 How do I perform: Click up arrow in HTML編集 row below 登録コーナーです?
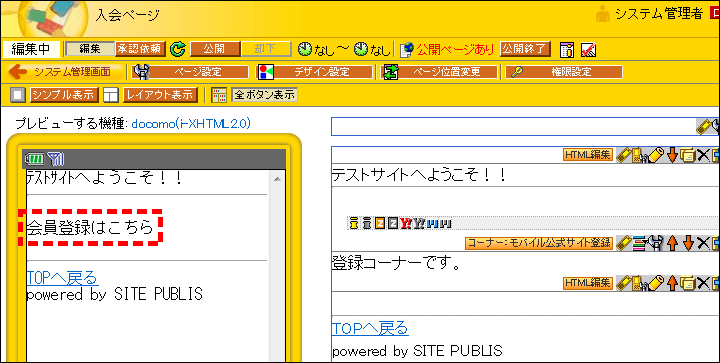(672, 283)
